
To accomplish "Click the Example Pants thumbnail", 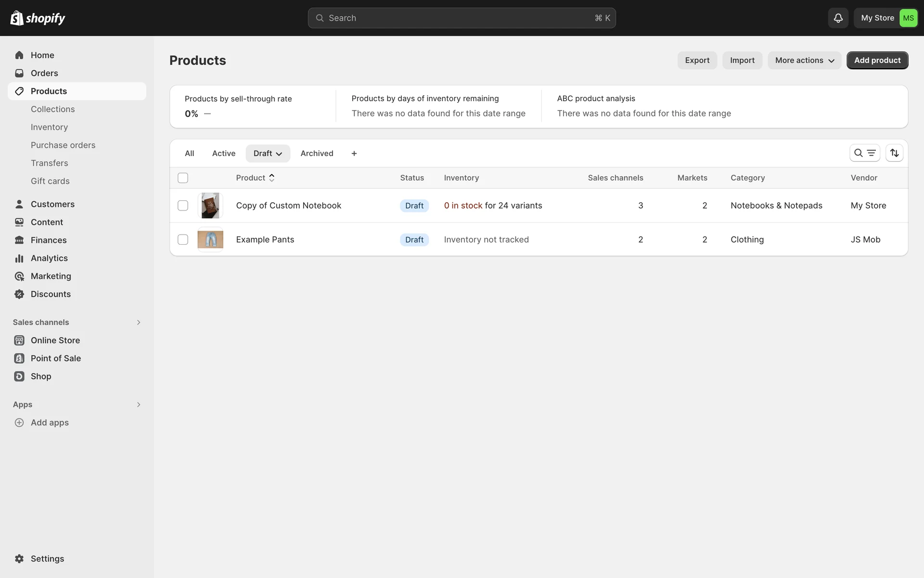I will pos(210,239).
